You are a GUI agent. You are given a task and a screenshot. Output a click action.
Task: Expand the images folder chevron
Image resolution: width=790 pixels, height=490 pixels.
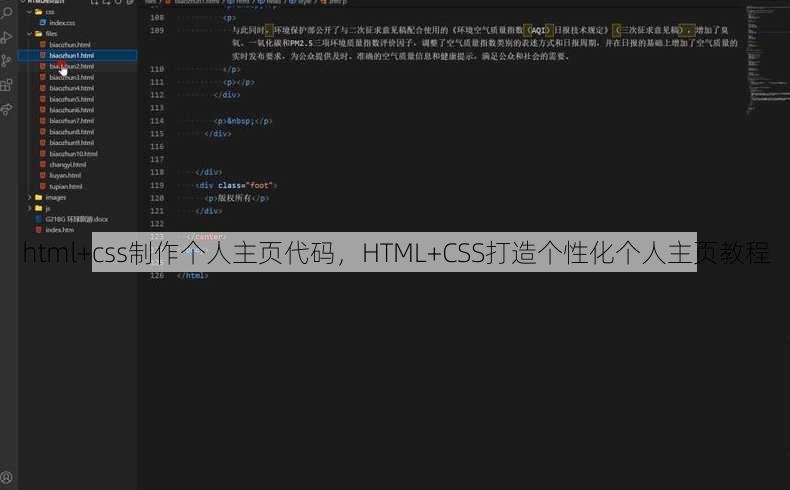point(30,197)
